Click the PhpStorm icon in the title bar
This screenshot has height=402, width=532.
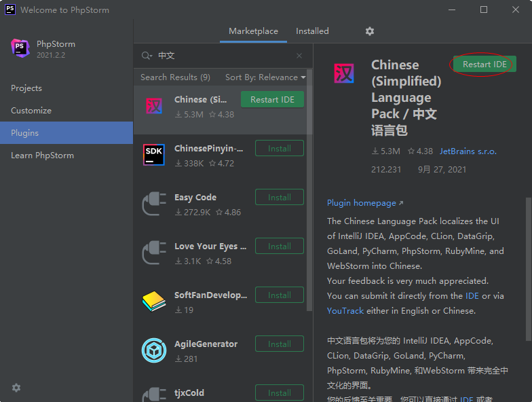pos(9,10)
